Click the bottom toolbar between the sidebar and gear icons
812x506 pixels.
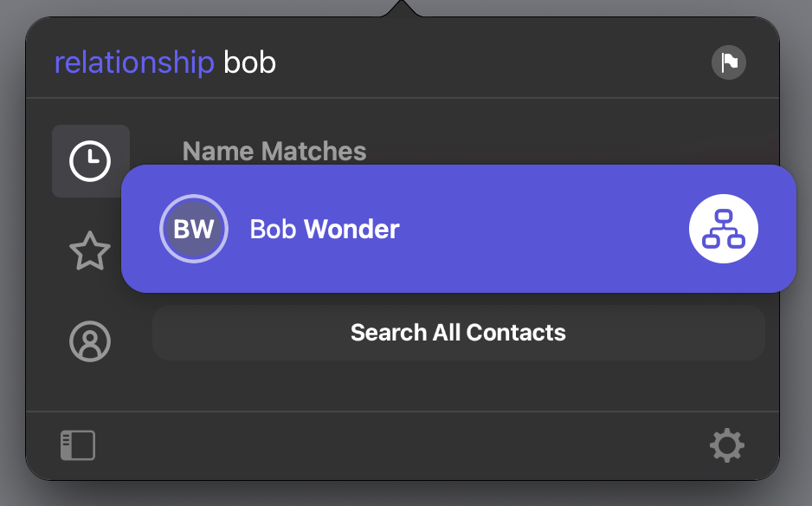[x=403, y=445]
